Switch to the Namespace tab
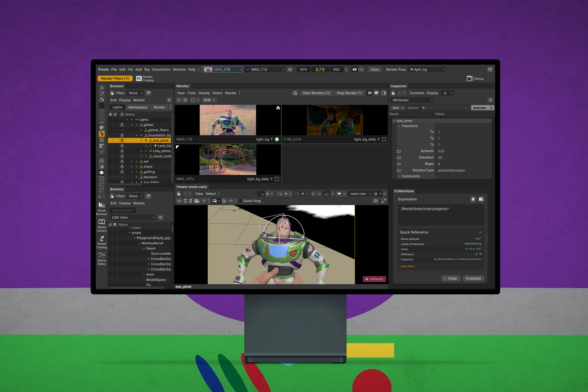 (x=138, y=107)
